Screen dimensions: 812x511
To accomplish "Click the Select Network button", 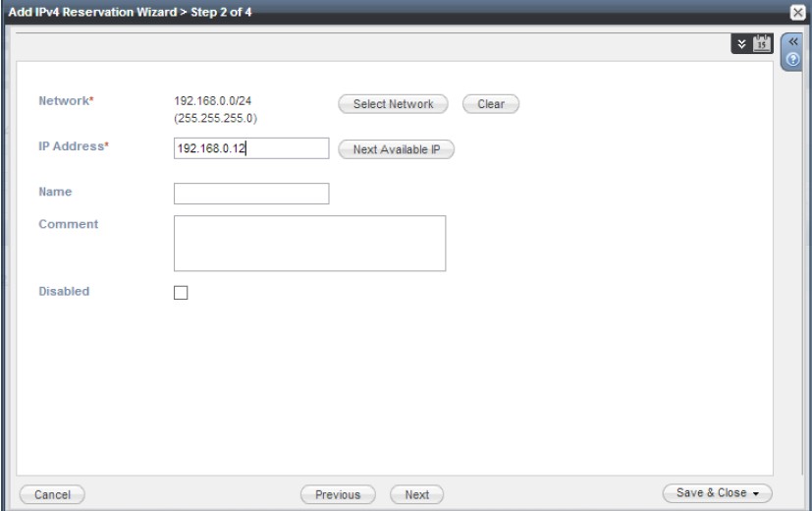I will pos(393,103).
